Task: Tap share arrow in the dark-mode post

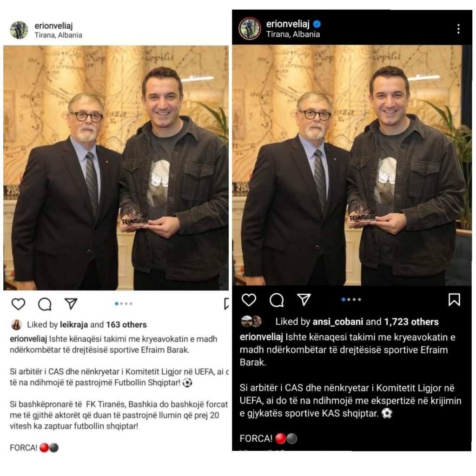Action: coord(304,299)
